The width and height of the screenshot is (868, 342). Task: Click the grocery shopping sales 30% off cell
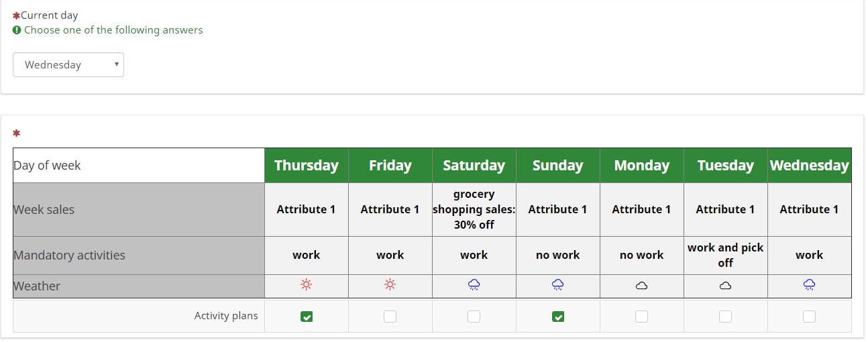[x=474, y=209]
